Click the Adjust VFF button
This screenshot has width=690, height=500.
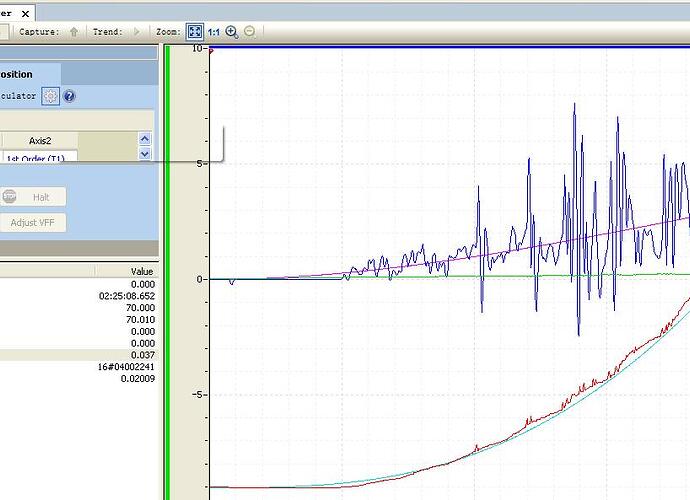click(x=33, y=223)
